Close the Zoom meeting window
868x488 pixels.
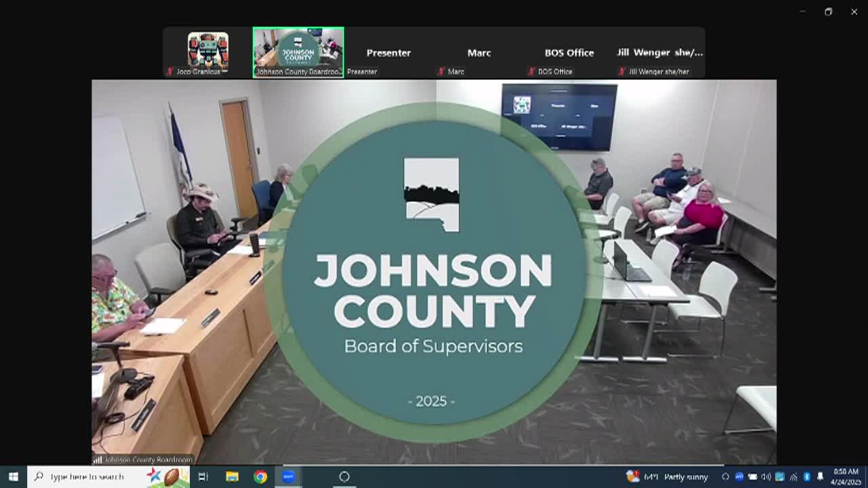pos(854,12)
